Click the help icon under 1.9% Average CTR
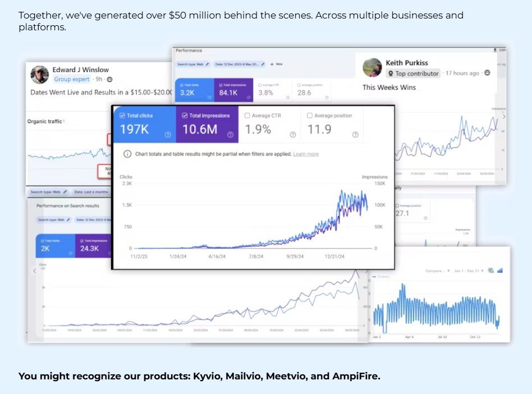Viewport: 532px width, 394px height. pyautogui.click(x=292, y=135)
